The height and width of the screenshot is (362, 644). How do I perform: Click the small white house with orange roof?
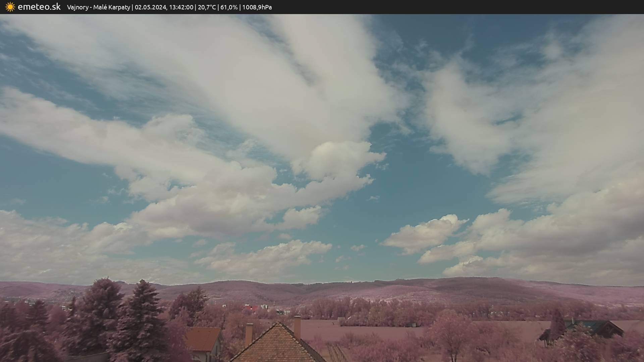coord(204,342)
